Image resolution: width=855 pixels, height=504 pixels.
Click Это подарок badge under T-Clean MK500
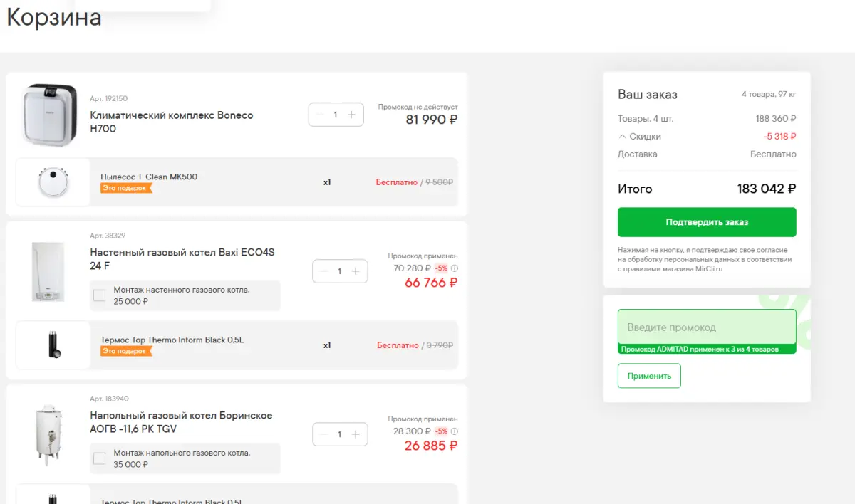point(126,188)
